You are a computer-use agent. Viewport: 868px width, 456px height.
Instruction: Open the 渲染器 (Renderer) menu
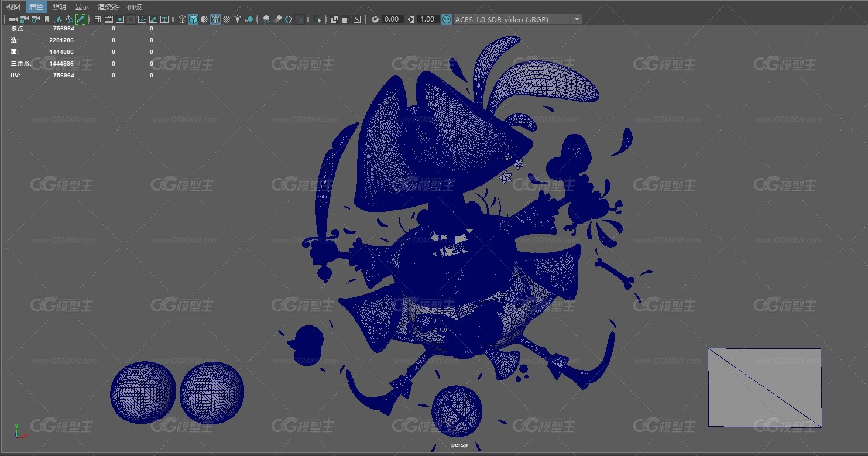pyautogui.click(x=108, y=6)
